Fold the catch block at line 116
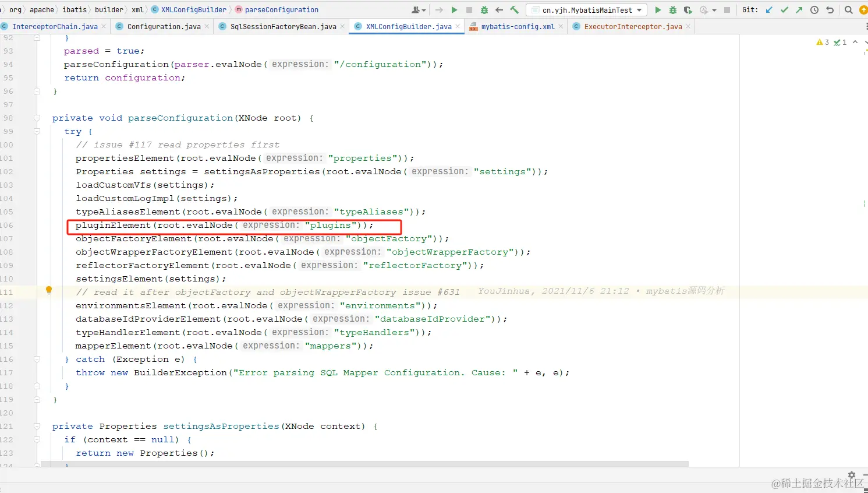The height and width of the screenshot is (493, 868). (37, 359)
